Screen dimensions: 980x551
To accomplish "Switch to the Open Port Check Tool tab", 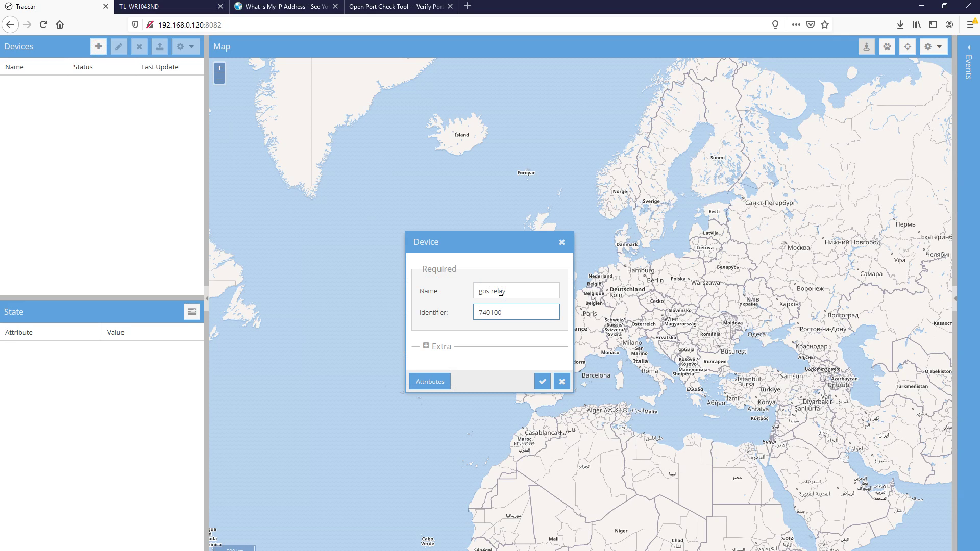I will [x=396, y=7].
